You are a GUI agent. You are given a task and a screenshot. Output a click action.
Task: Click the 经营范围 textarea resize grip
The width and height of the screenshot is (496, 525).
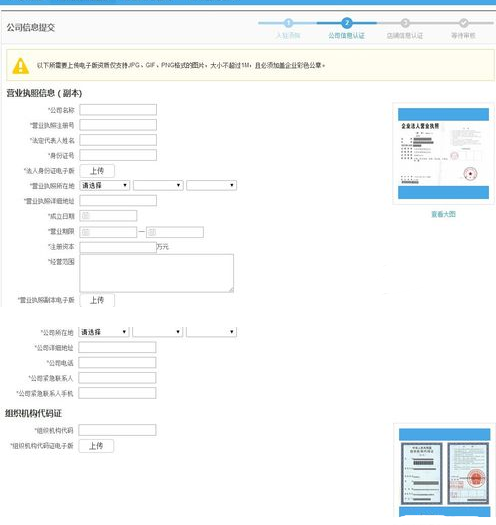click(231, 290)
